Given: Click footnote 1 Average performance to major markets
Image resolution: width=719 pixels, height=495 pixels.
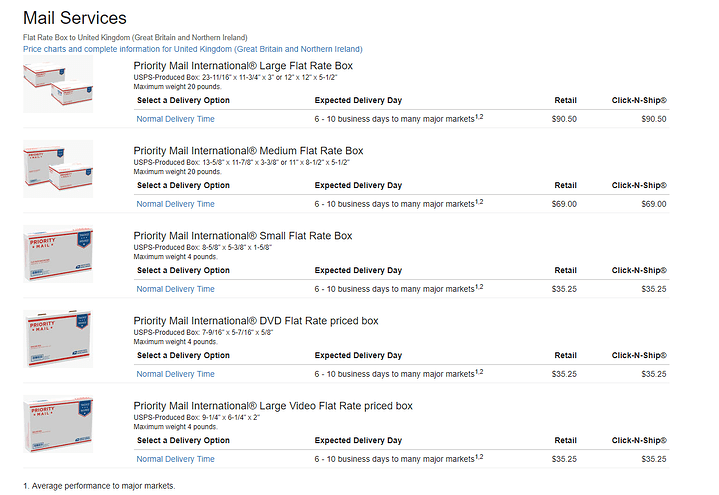Looking at the screenshot, I should click(99, 486).
